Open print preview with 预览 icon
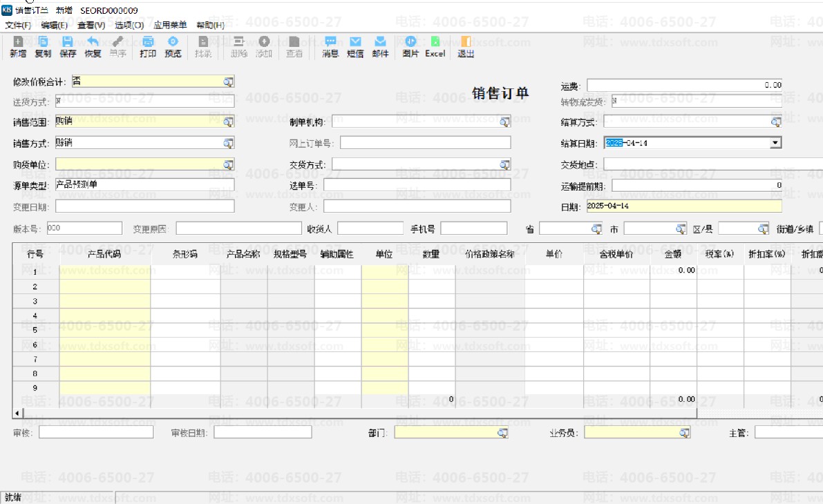Viewport: 823px width, 504px height. point(172,47)
